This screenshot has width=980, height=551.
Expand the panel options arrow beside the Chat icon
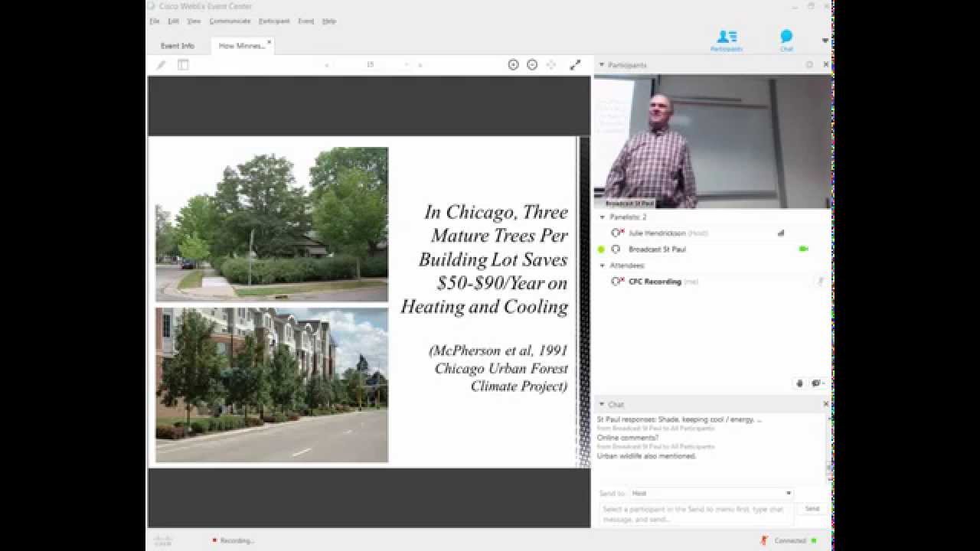point(825,41)
